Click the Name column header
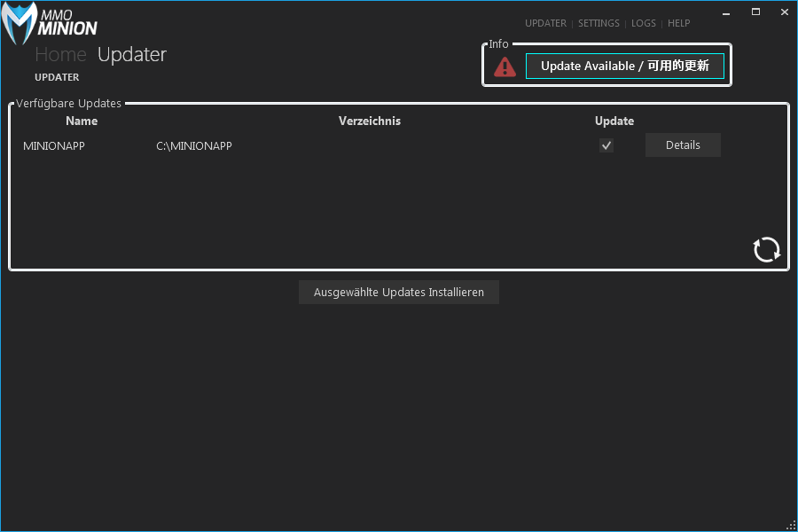 (x=82, y=121)
